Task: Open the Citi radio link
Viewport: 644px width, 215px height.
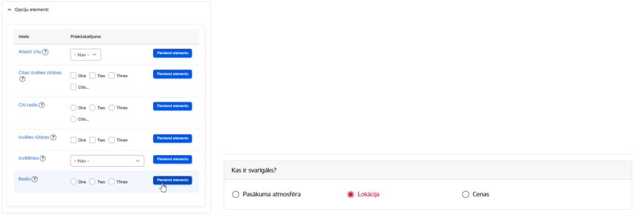Action: [x=28, y=105]
